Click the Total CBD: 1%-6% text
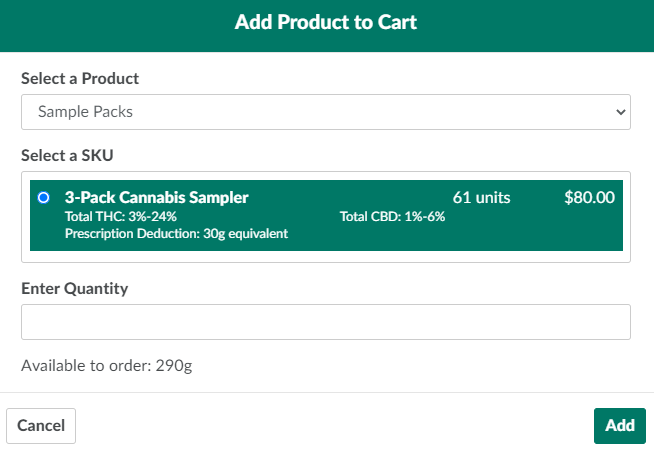 tap(392, 216)
